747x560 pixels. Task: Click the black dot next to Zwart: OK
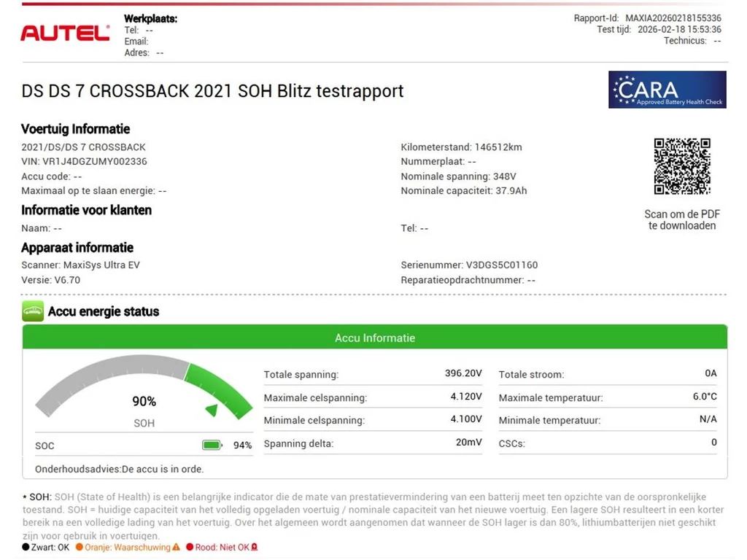coord(26,547)
